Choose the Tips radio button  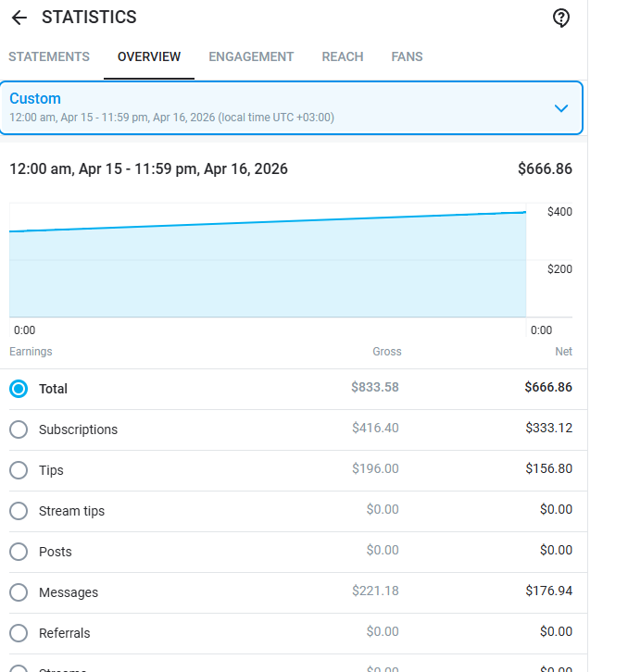pos(19,470)
